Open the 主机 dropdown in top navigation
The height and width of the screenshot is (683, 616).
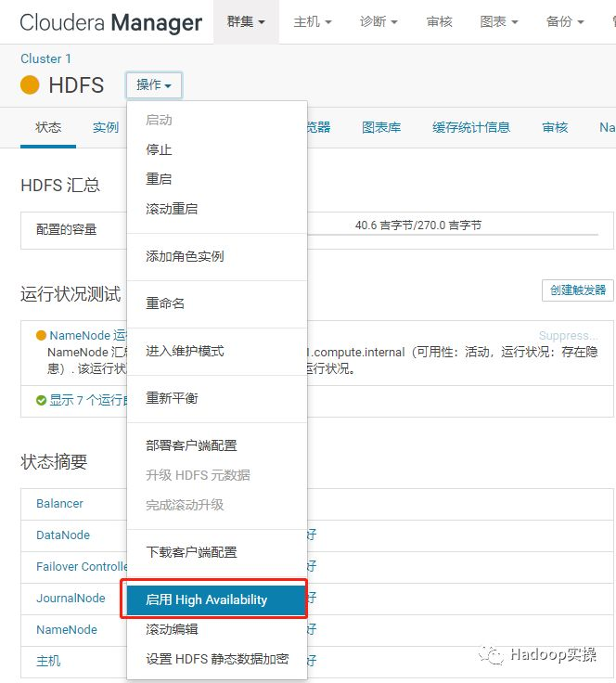click(x=313, y=21)
